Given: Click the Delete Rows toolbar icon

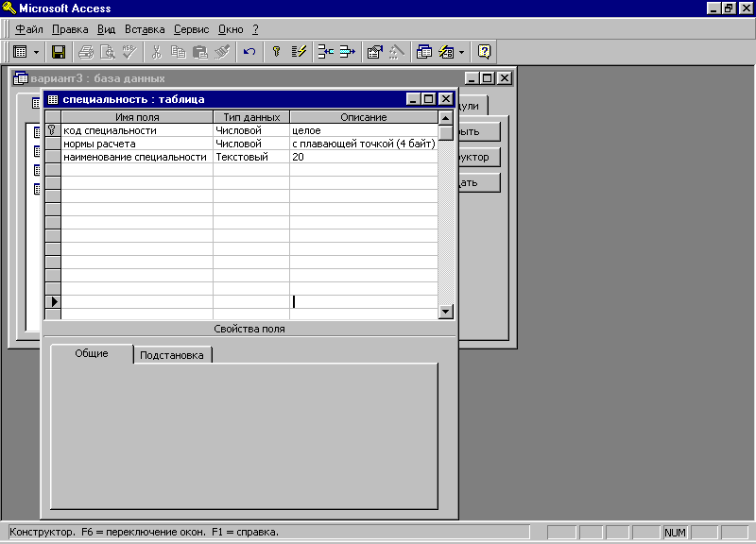Looking at the screenshot, I should coord(347,52).
